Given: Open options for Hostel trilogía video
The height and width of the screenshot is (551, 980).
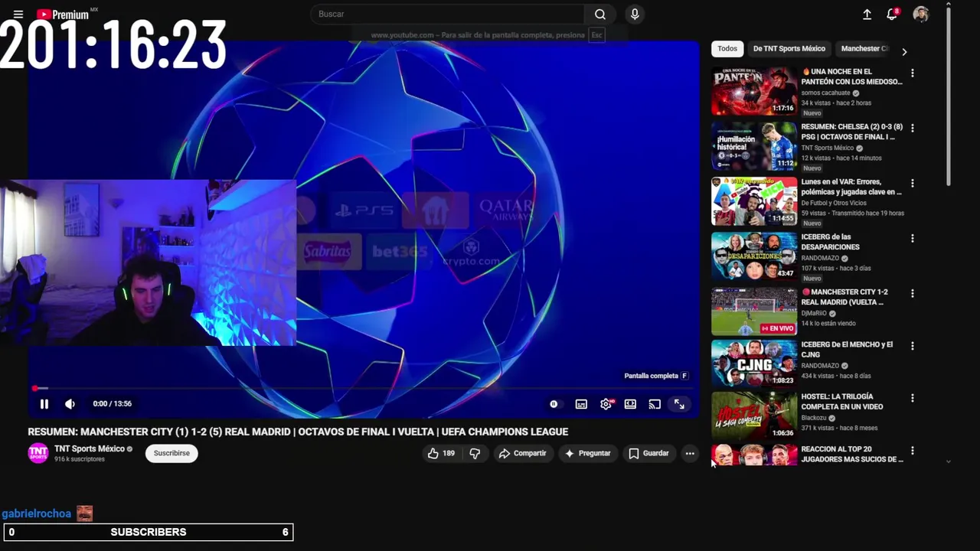Looking at the screenshot, I should click(x=912, y=398).
